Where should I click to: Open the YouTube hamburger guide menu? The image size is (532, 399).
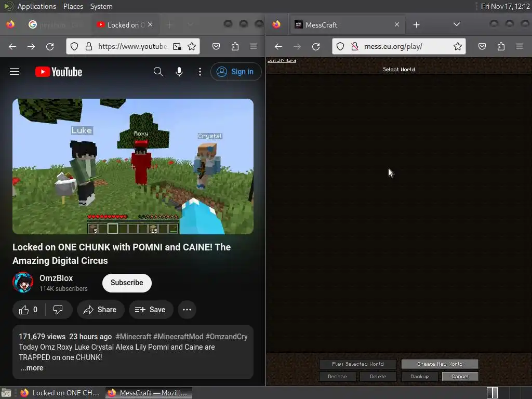15,72
